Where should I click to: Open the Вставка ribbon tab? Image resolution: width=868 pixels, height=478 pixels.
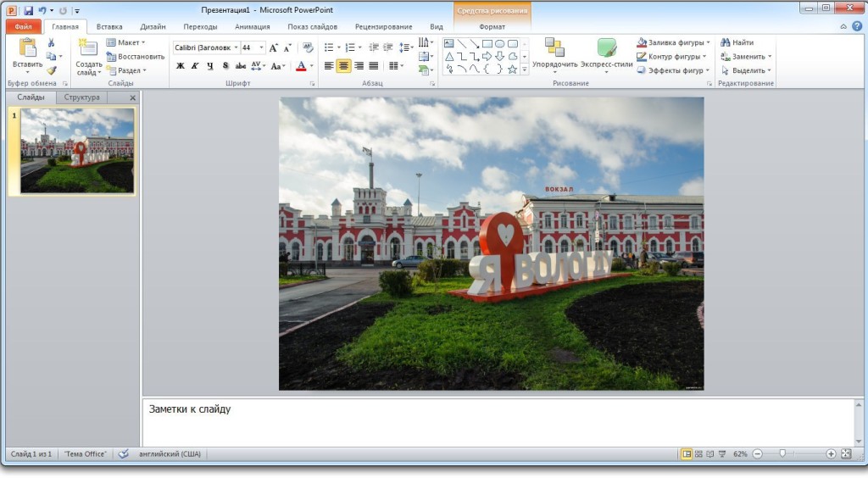pyautogui.click(x=109, y=26)
